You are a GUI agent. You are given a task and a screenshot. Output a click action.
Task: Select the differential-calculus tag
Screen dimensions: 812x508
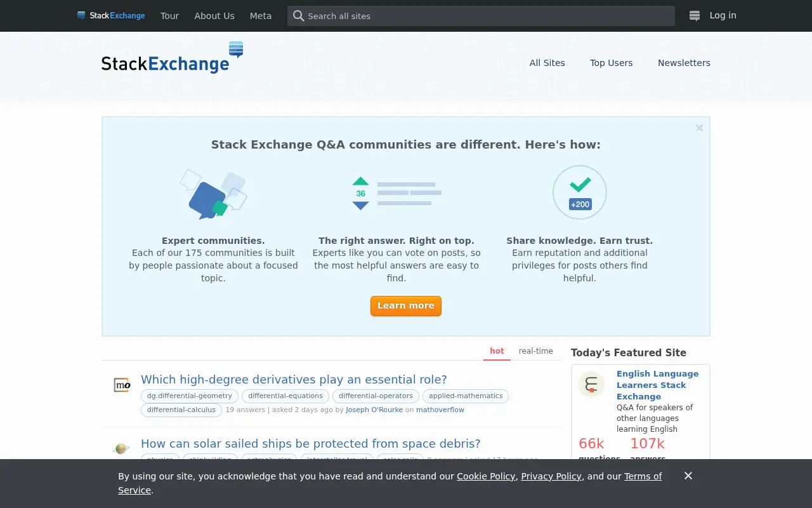point(181,410)
